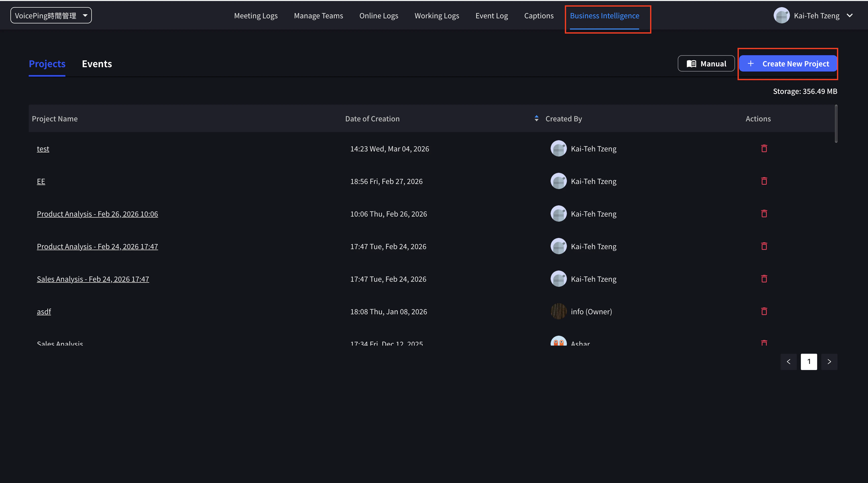Select page number 1
868x483 pixels.
point(809,362)
